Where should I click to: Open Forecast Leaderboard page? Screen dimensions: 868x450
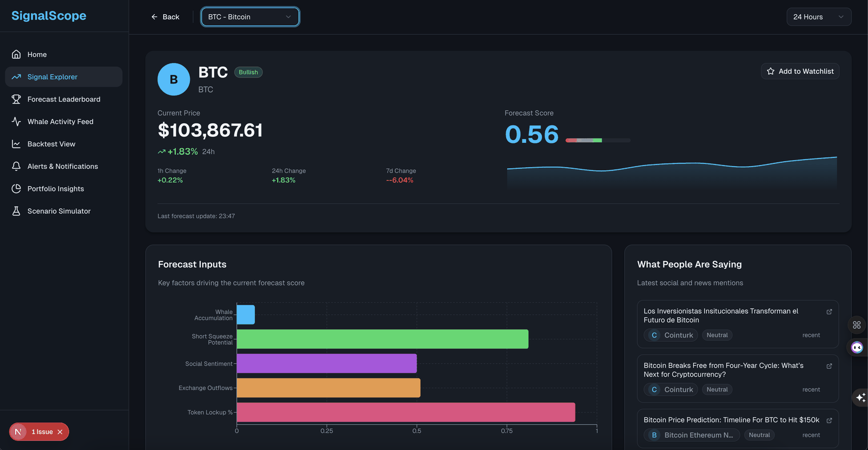[x=64, y=99]
